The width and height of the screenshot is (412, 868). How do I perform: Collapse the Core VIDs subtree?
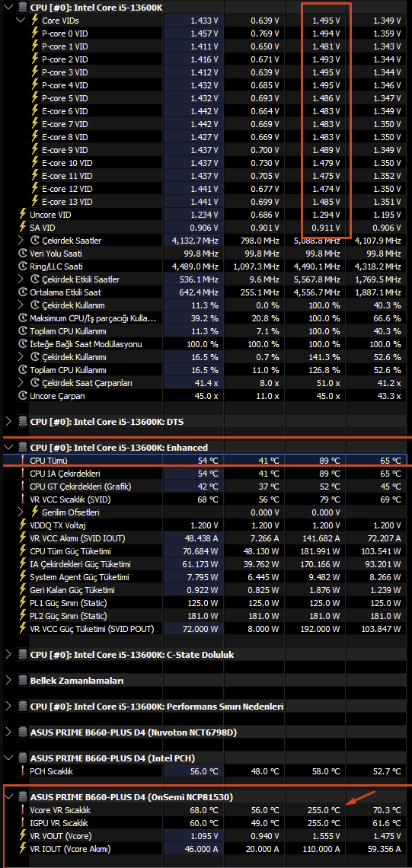(x=21, y=20)
